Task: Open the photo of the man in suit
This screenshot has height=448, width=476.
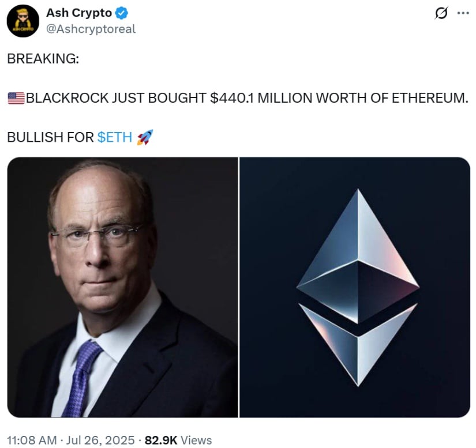Action: tap(123, 287)
